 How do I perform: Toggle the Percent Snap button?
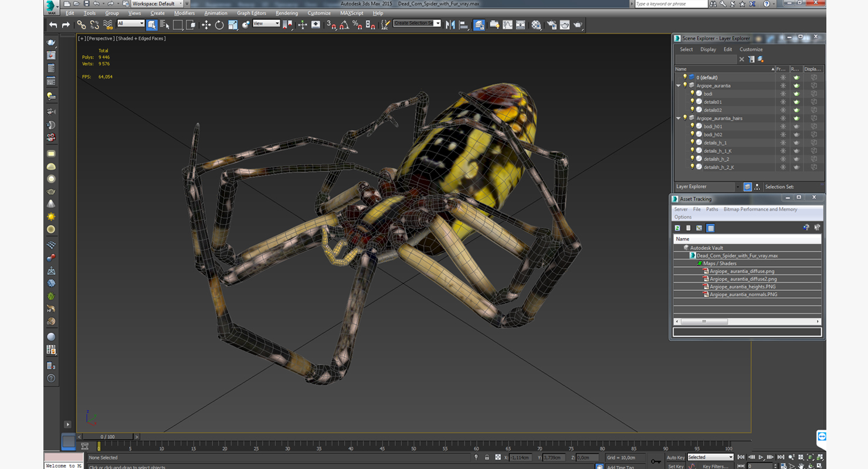[x=357, y=25]
